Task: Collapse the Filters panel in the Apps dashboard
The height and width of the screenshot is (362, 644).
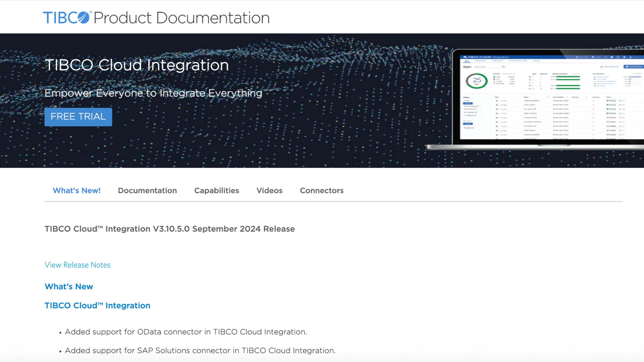Action: tap(466, 98)
